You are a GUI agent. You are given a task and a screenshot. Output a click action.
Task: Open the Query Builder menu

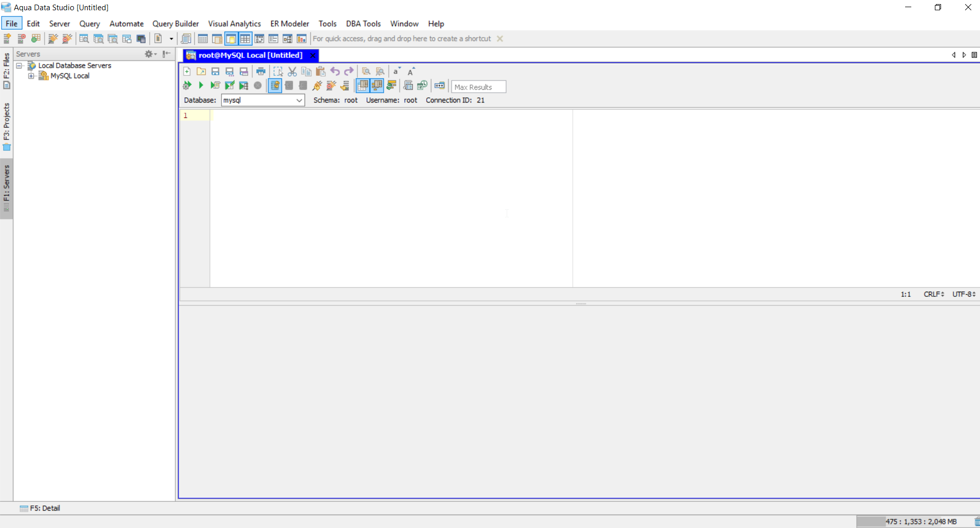click(x=175, y=24)
